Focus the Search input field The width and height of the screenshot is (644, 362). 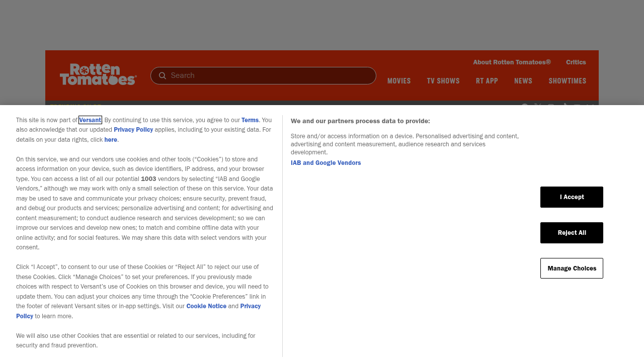(x=263, y=75)
